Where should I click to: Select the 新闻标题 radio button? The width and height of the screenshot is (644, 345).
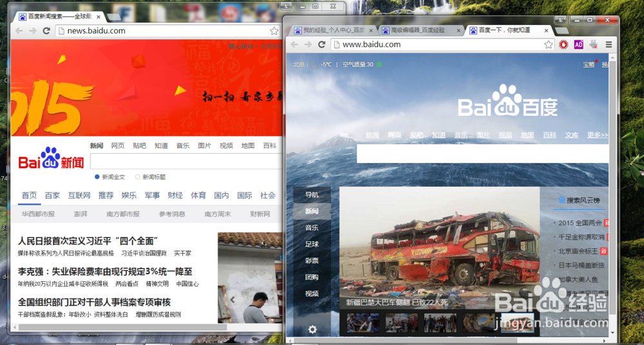coord(138,177)
